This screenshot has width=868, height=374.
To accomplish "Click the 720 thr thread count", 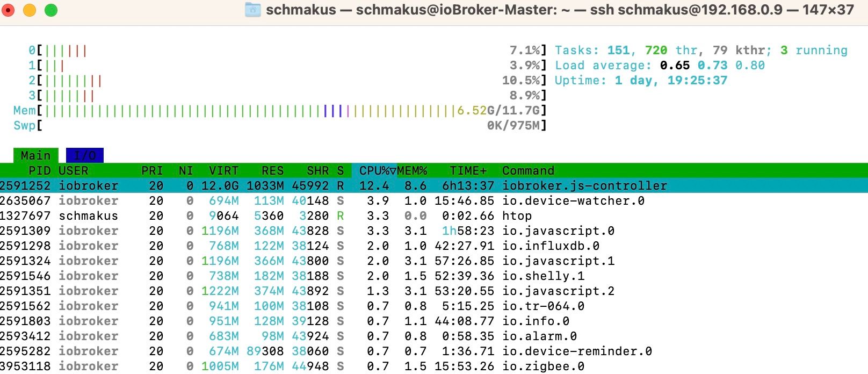I will click(671, 50).
